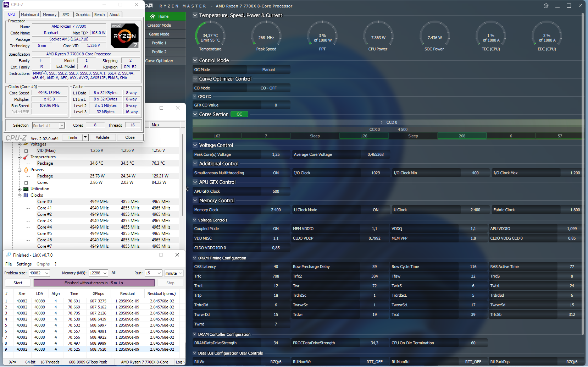
Task: Open LinX Problem size dropdown
Action: tap(47, 273)
